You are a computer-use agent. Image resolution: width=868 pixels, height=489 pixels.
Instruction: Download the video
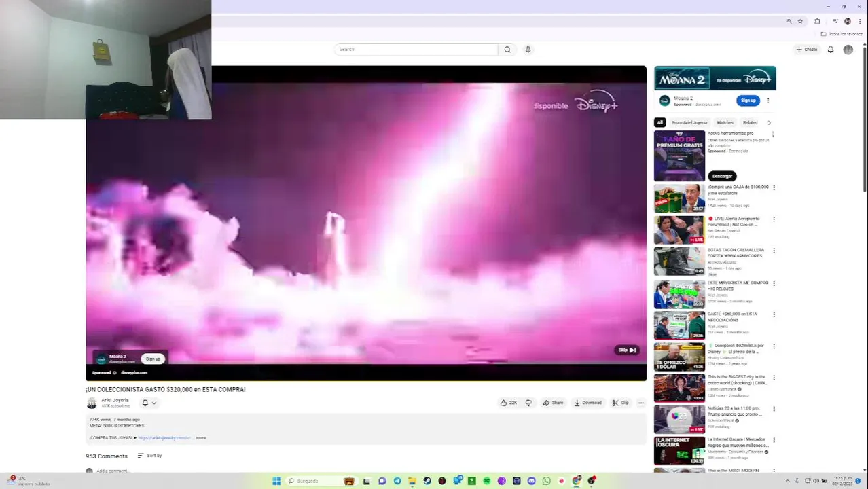[x=588, y=403]
